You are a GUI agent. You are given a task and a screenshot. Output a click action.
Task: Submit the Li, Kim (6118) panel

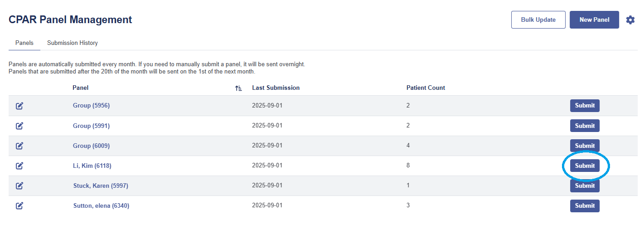(x=585, y=166)
